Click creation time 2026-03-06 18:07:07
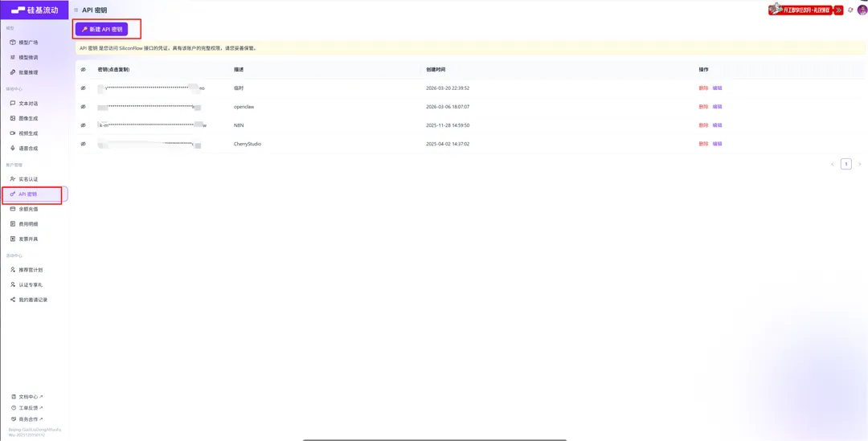The width and height of the screenshot is (868, 441). point(448,106)
